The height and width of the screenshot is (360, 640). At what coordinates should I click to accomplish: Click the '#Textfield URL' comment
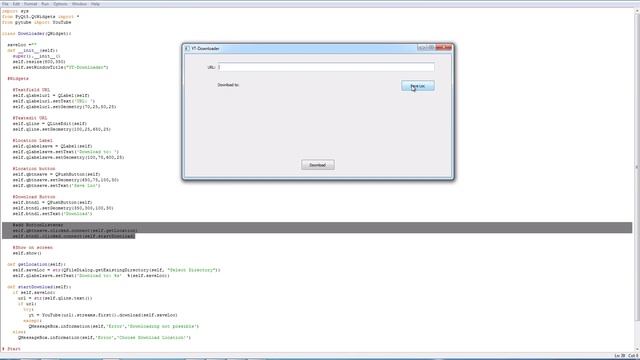31,90
